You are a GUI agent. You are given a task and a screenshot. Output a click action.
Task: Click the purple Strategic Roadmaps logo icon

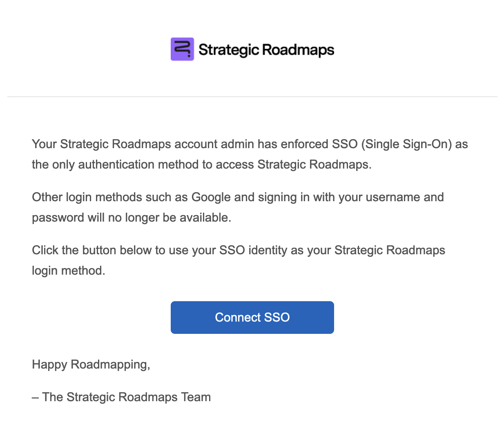(182, 49)
